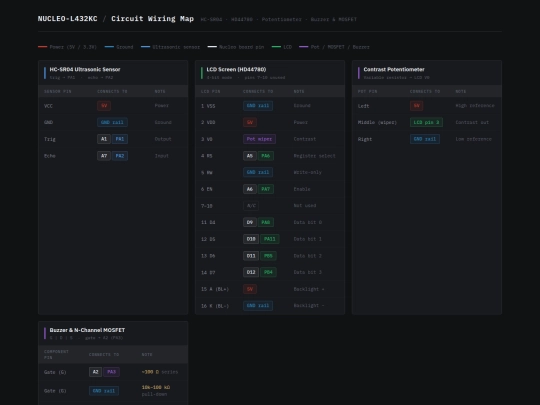Click the LCD pin 3 badge
The width and height of the screenshot is (540, 405).
(426, 122)
